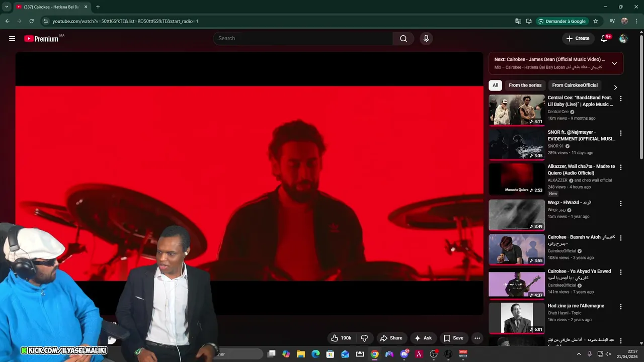This screenshot has width=644, height=362.
Task: Open Chrome three-dot menu
Action: pos(636,21)
